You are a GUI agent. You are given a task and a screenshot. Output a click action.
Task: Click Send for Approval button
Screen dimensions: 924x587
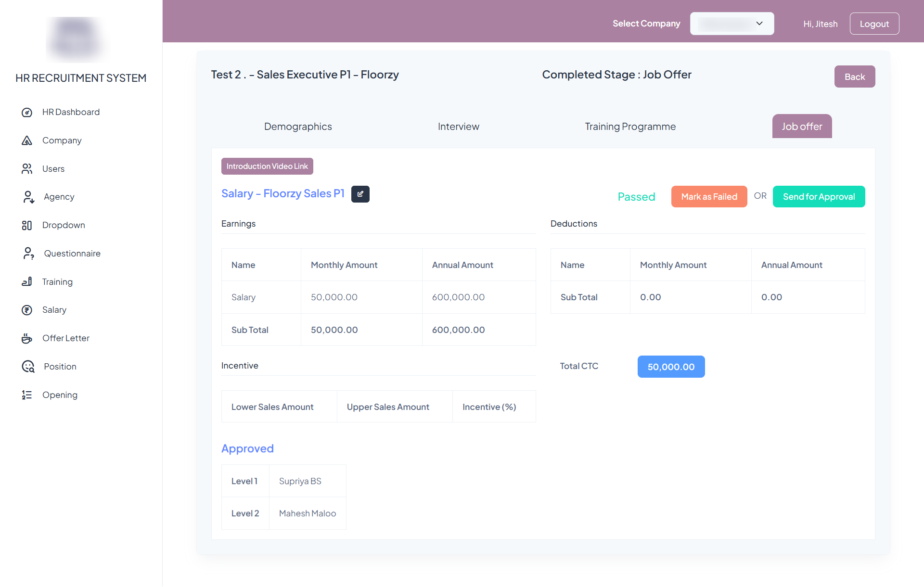tap(819, 196)
